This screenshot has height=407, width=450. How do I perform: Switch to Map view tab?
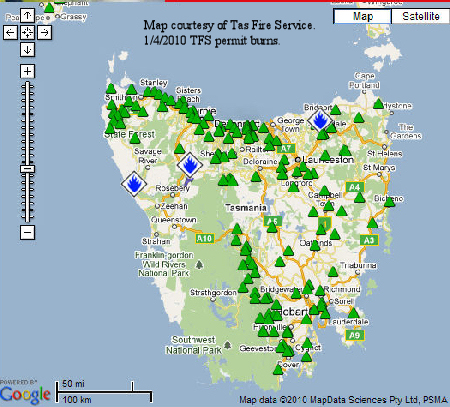pos(362,16)
